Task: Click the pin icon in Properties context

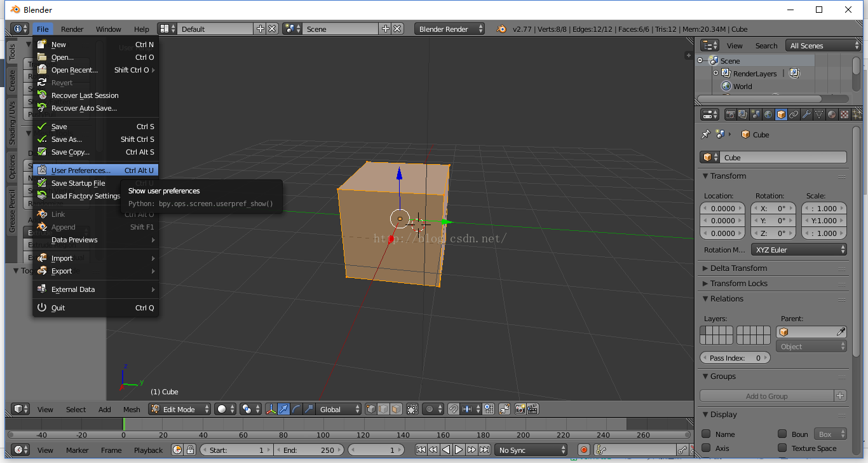Action: click(x=705, y=134)
